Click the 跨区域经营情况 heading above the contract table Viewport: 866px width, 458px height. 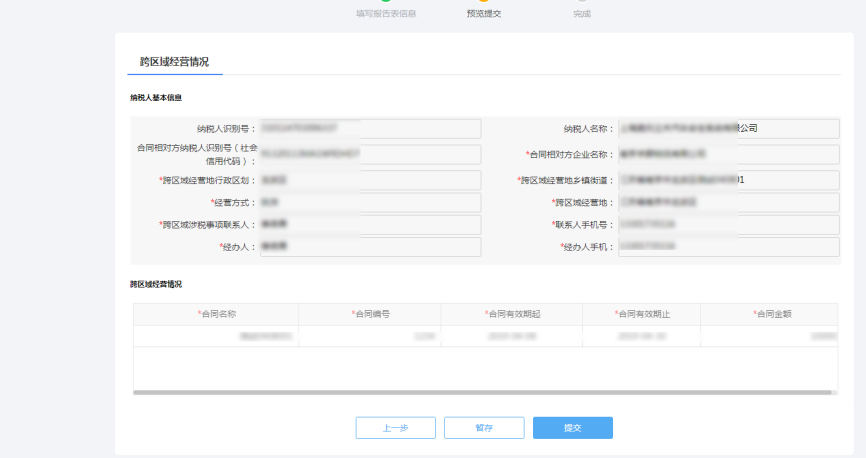pos(156,285)
